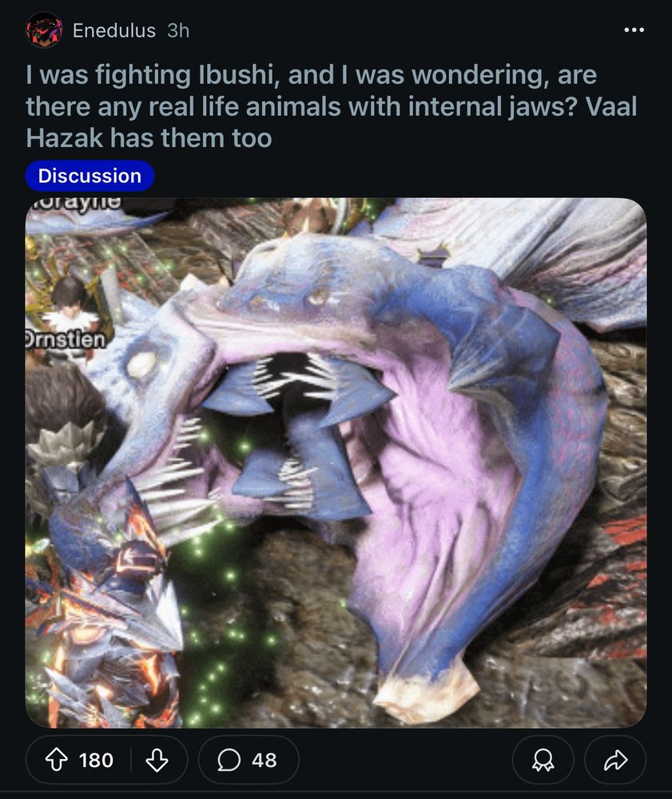
Task: Click the Ornstien player name label in the image
Action: 66,340
